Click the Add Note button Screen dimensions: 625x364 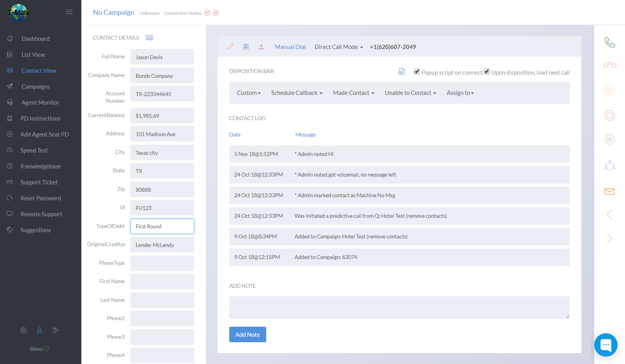248,334
